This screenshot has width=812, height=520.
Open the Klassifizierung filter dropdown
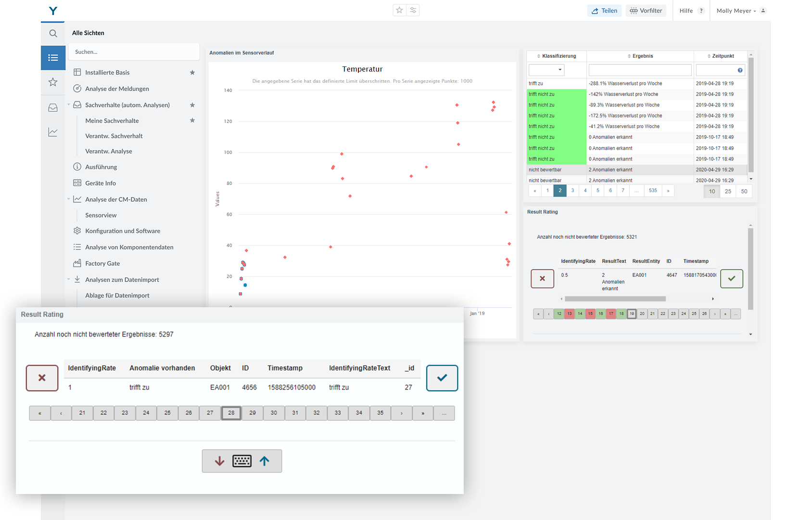pyautogui.click(x=546, y=70)
